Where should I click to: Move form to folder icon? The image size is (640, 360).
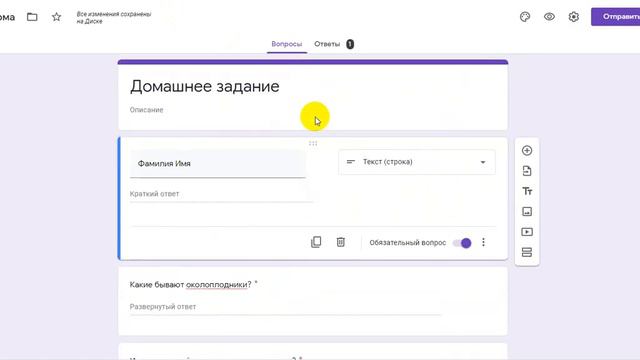pos(32,17)
